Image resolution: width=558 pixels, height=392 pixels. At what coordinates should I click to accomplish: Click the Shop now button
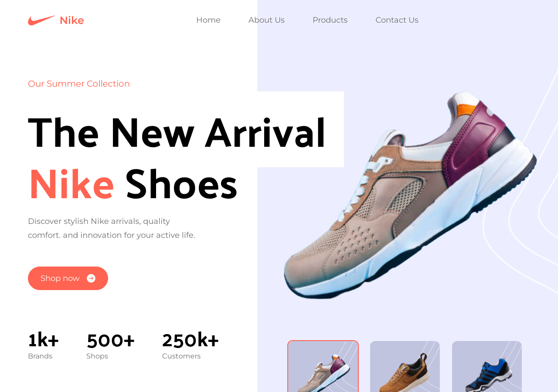pyautogui.click(x=68, y=278)
